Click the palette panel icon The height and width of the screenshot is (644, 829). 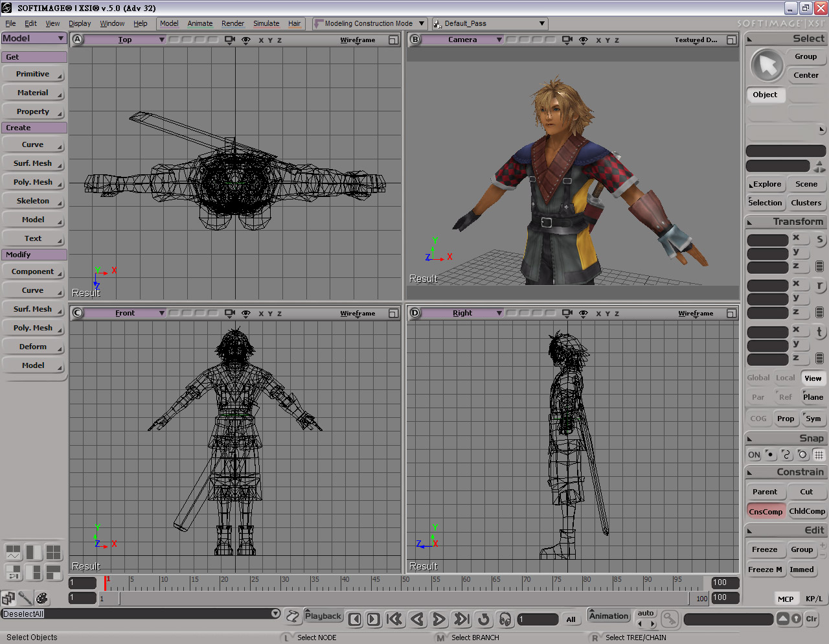pyautogui.click(x=42, y=598)
